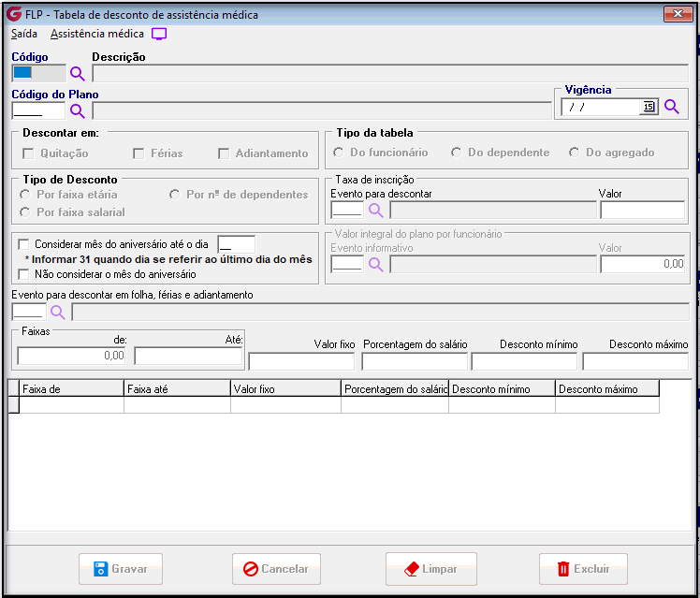Click the magnifier search icon beside Código
700x598 pixels.
[78, 74]
